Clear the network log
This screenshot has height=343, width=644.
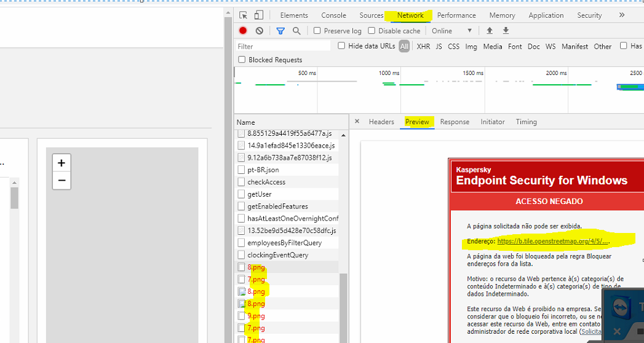[x=260, y=31]
